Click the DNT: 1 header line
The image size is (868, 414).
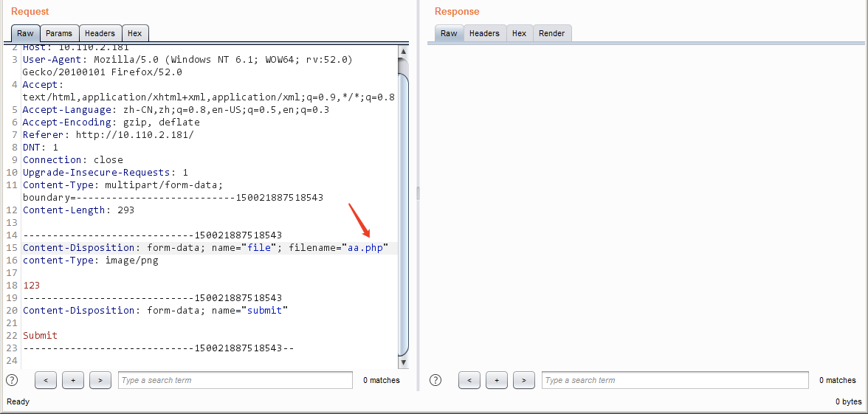click(41, 148)
